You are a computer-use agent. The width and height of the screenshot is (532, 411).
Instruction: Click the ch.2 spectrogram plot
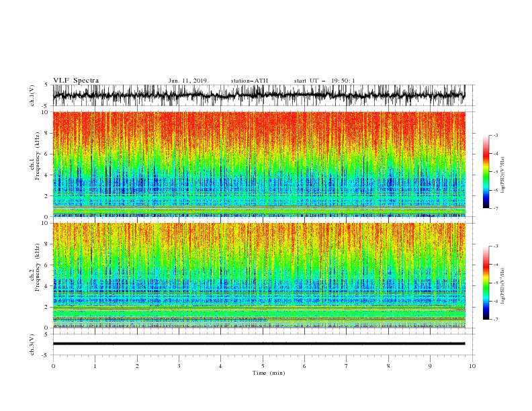[x=259, y=275]
